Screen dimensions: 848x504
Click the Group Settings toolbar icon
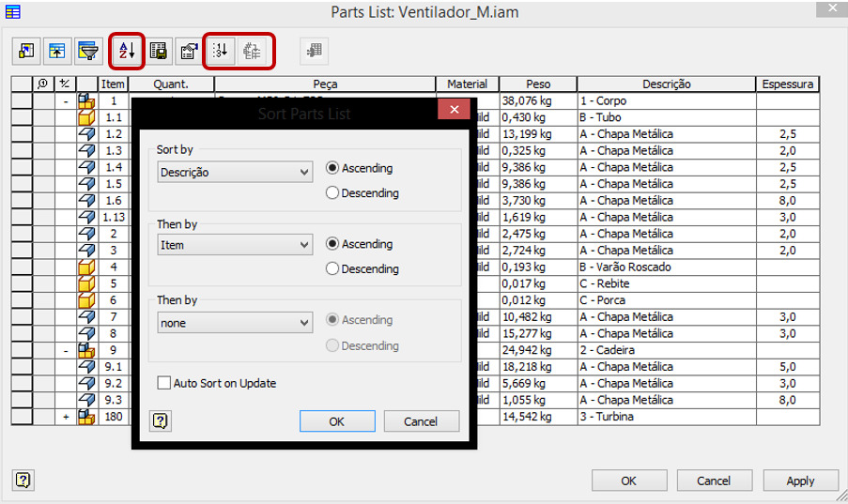pyautogui.click(x=56, y=52)
